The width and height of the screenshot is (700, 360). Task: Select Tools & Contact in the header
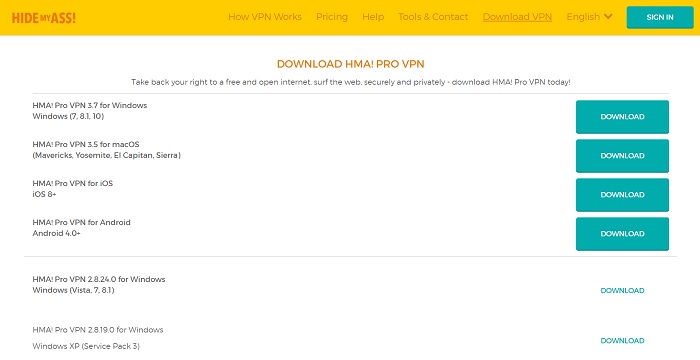pyautogui.click(x=433, y=17)
